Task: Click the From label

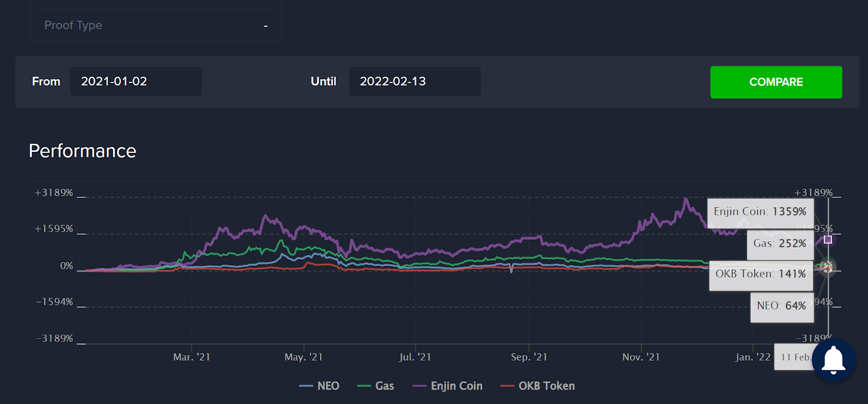Action: point(46,81)
